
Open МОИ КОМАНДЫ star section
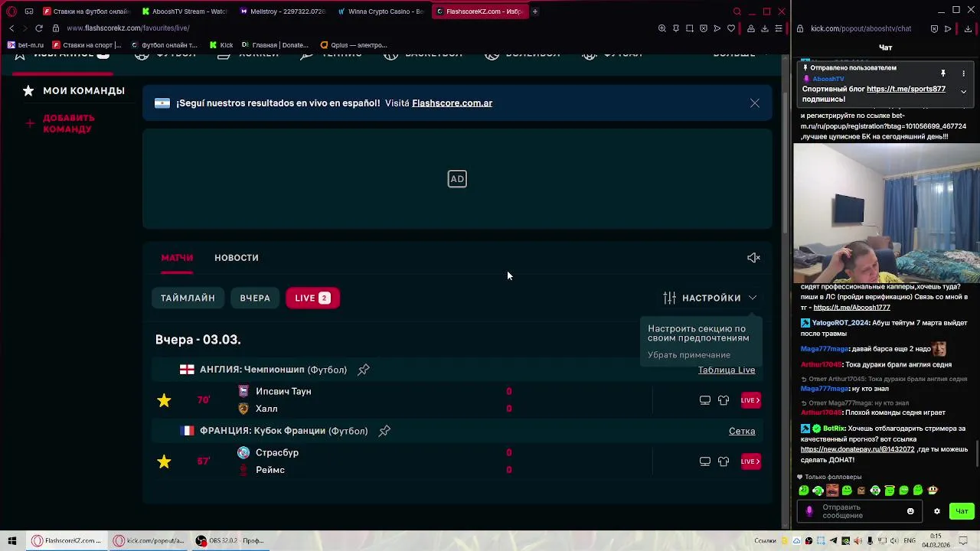(74, 91)
